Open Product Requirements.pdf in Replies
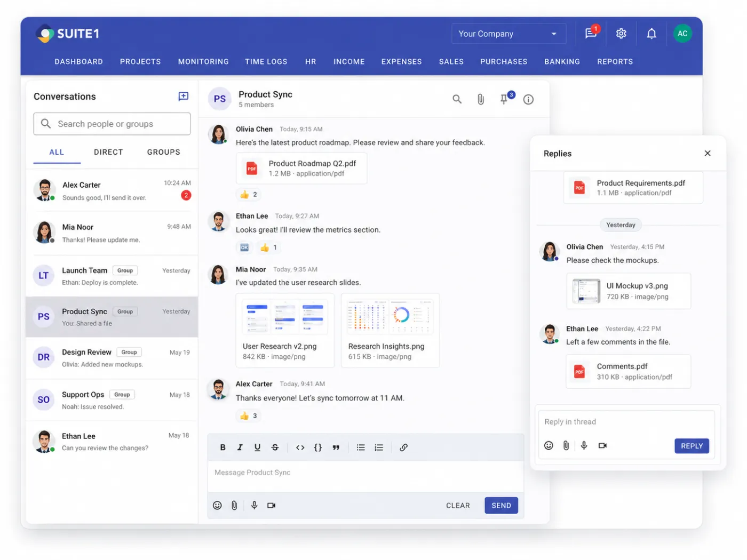747x560 pixels. [633, 188]
